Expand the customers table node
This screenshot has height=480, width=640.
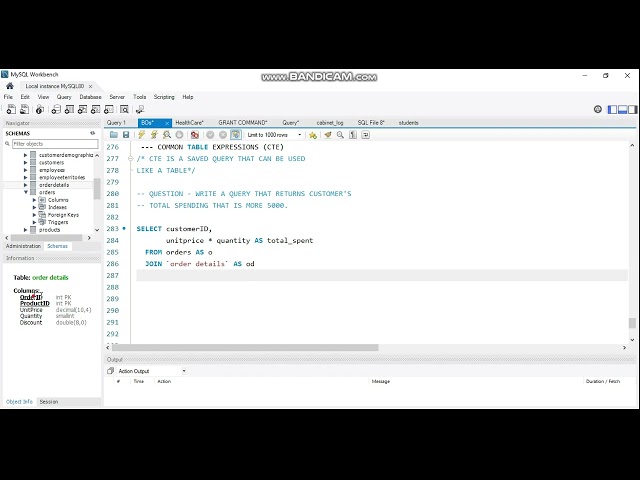(x=25, y=162)
